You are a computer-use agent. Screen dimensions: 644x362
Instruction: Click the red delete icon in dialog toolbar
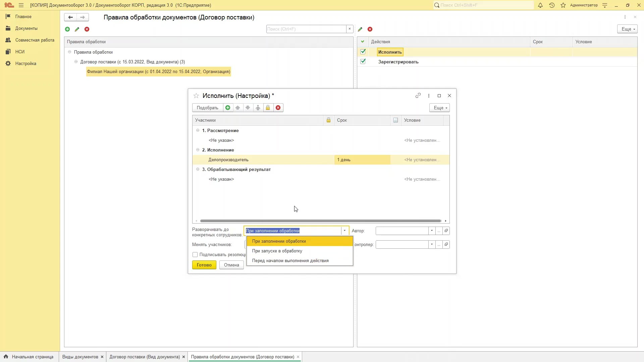(x=278, y=108)
